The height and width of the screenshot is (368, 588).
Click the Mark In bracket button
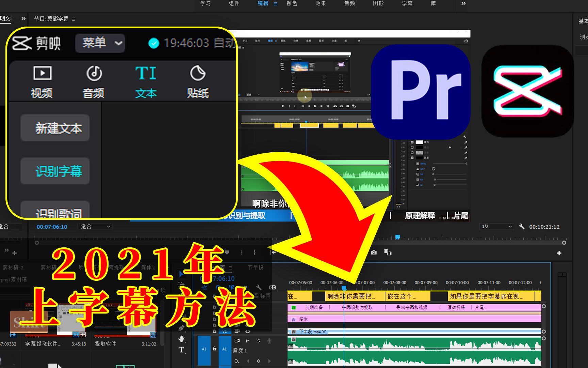click(242, 252)
